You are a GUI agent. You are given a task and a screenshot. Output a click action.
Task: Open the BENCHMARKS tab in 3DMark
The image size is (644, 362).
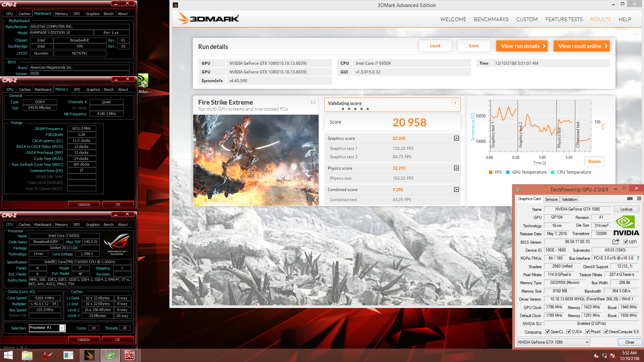[x=491, y=19]
